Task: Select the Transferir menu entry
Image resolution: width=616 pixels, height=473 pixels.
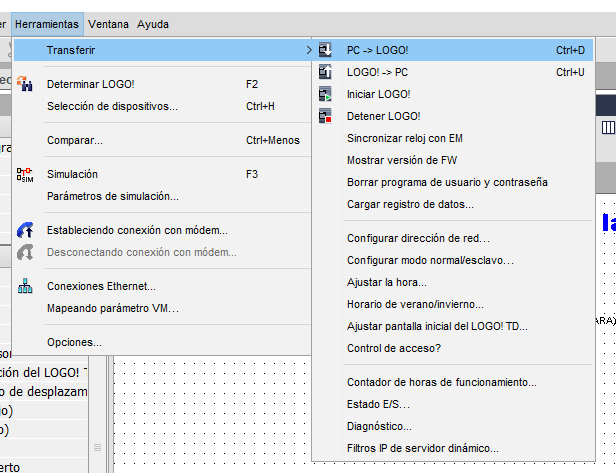Action: coord(163,50)
